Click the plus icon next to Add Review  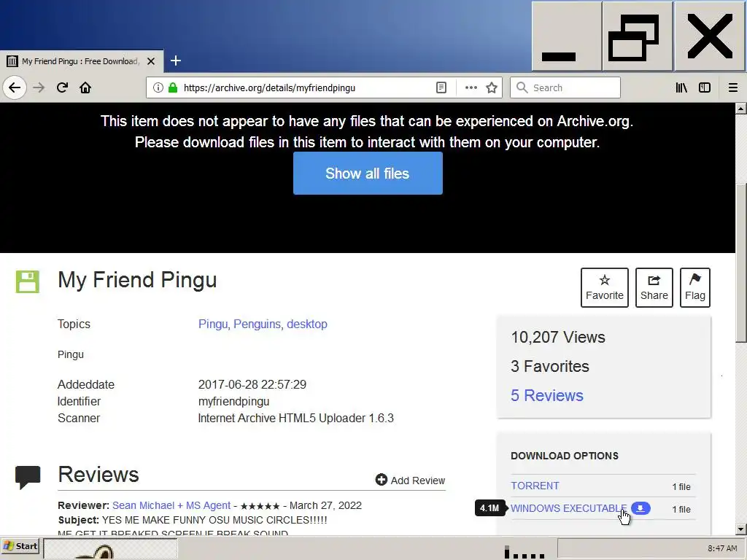(x=381, y=480)
